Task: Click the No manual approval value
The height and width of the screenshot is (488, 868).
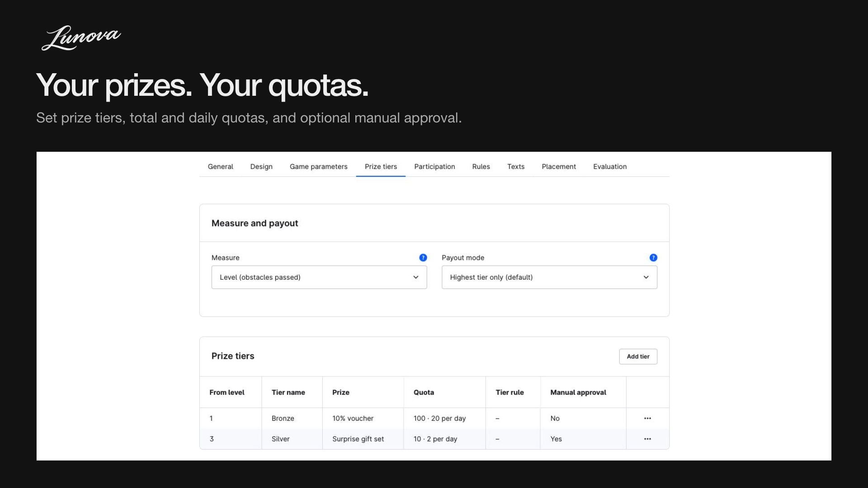Action: (x=555, y=418)
